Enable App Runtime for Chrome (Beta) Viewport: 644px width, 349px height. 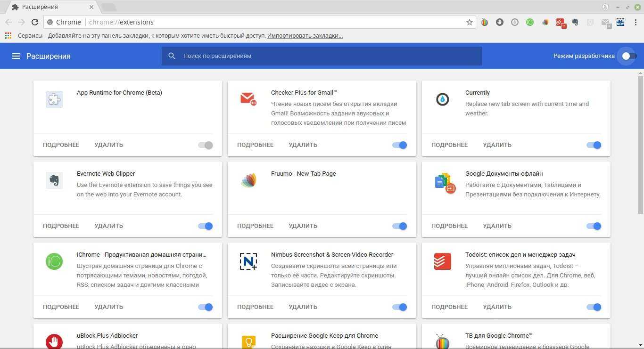[206, 145]
